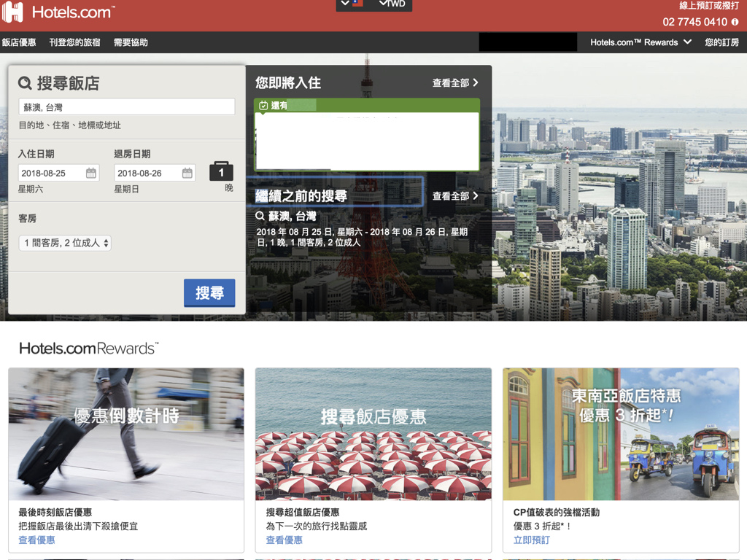Open the 東南亞飯店特惠 tuk-tuk image
Screen dimensions: 747x560
(621, 434)
